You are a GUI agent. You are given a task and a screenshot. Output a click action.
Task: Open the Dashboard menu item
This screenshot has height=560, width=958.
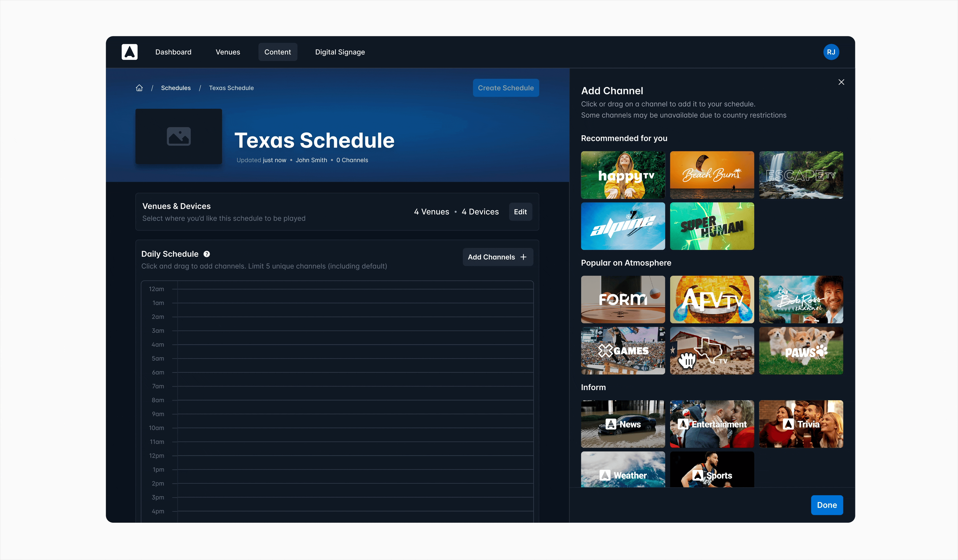coord(173,52)
